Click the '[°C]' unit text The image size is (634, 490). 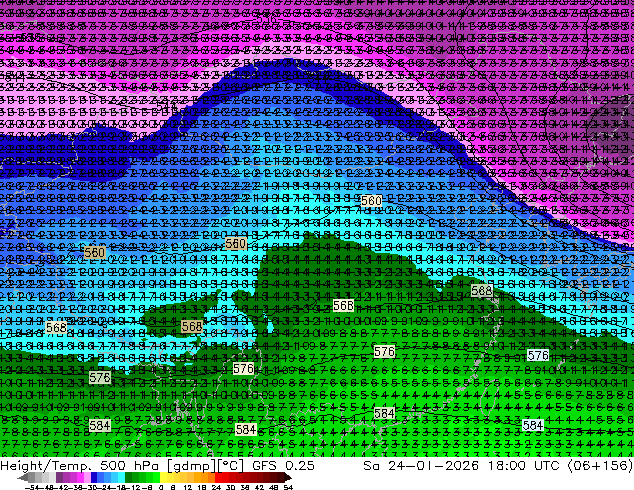click(230, 466)
